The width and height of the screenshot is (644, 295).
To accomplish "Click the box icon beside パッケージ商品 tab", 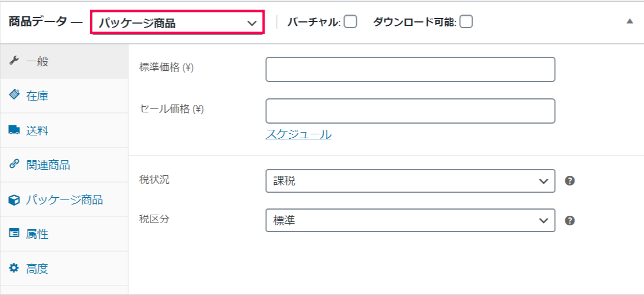I will pyautogui.click(x=14, y=201).
